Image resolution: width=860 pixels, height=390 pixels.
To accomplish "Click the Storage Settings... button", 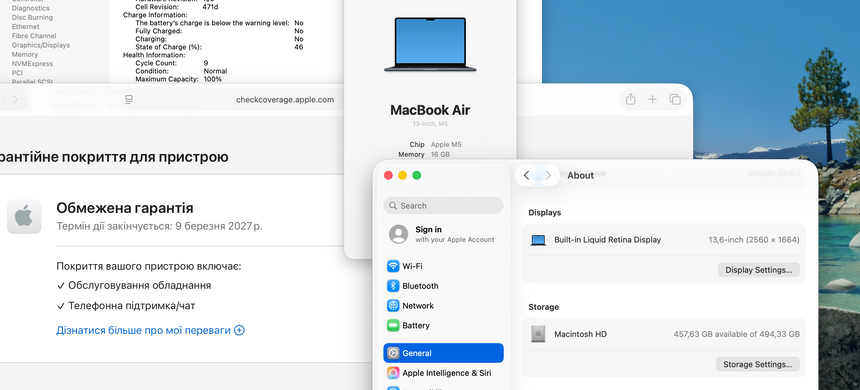I will (x=757, y=364).
